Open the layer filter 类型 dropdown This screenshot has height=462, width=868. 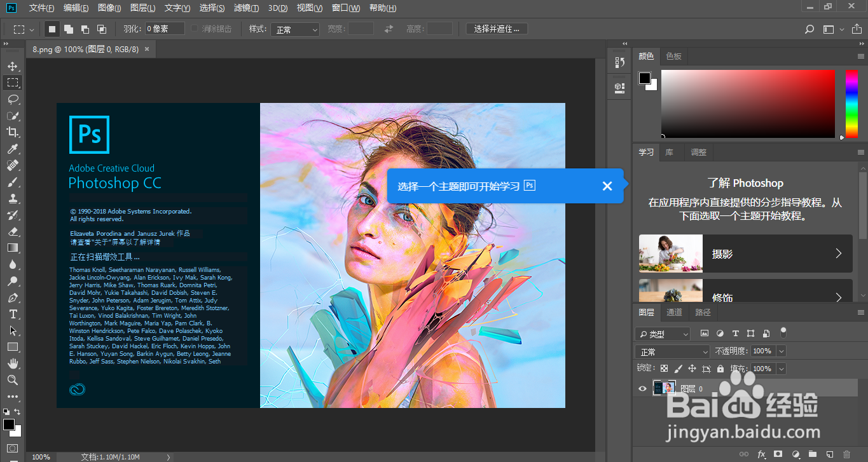tap(663, 334)
